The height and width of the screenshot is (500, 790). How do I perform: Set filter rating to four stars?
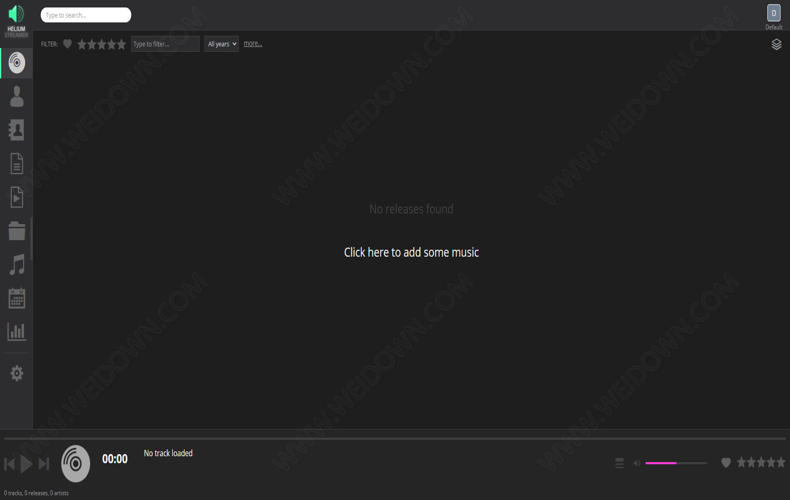tap(111, 44)
